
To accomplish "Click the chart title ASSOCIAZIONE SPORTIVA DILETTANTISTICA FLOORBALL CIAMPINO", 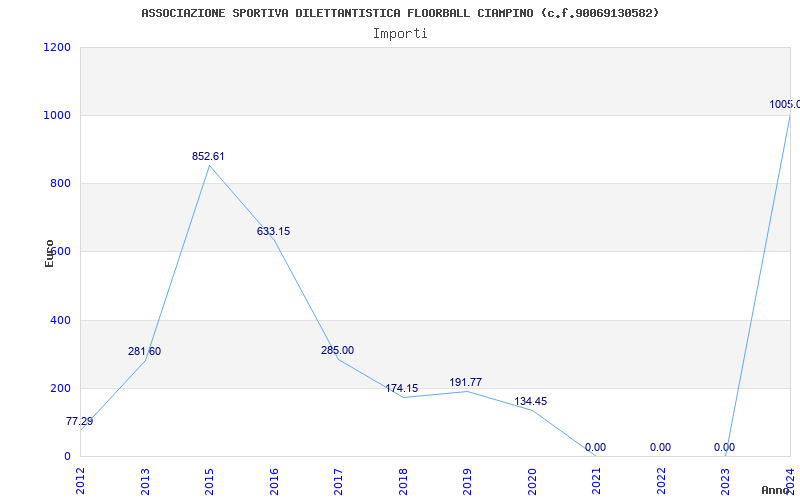I will click(400, 13).
